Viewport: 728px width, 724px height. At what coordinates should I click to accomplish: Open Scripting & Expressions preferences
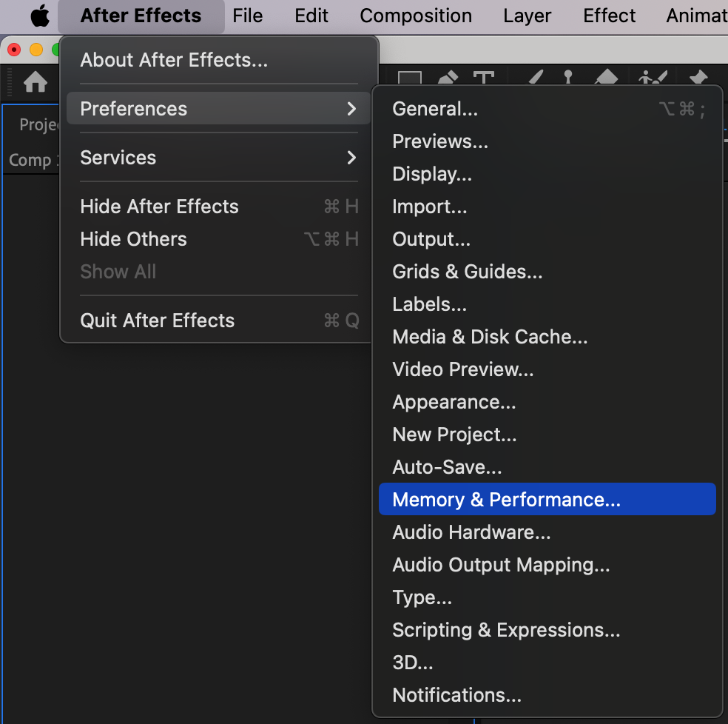click(506, 630)
